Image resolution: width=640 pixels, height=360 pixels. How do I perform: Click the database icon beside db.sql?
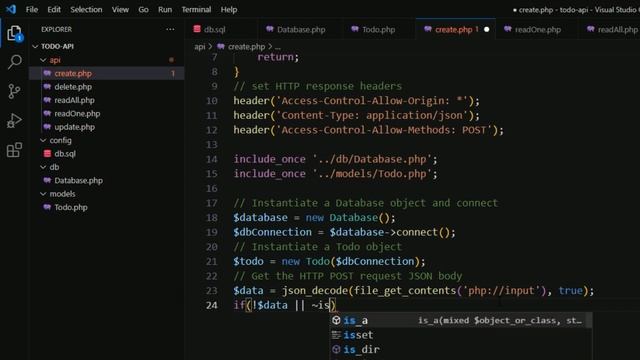pyautogui.click(x=47, y=154)
